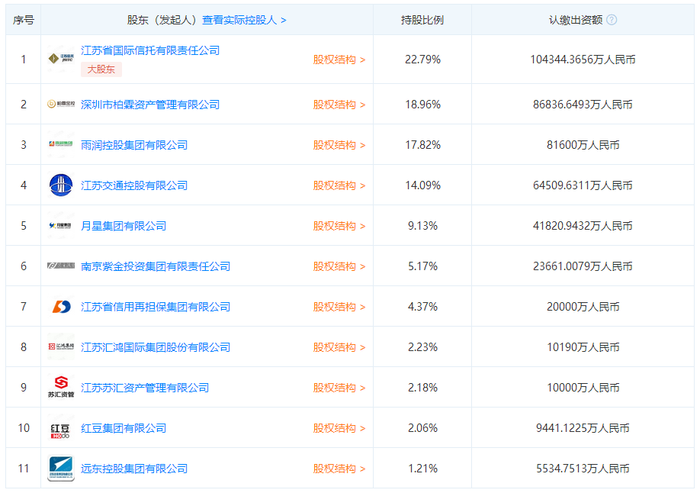
Task: Select the 1.21% shareholding cell
Action: pyautogui.click(x=422, y=468)
